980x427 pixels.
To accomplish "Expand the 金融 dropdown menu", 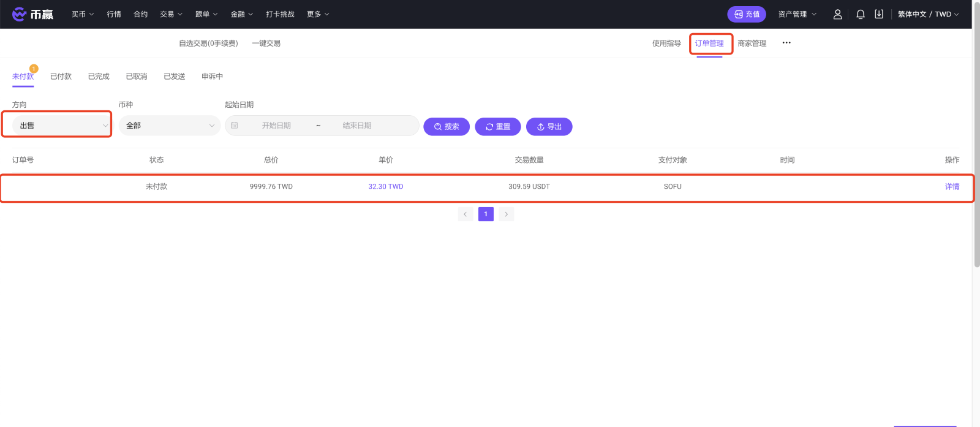I will tap(242, 14).
